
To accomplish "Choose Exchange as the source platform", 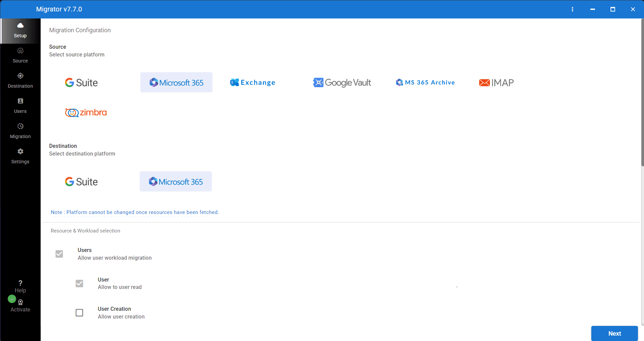I will (252, 82).
